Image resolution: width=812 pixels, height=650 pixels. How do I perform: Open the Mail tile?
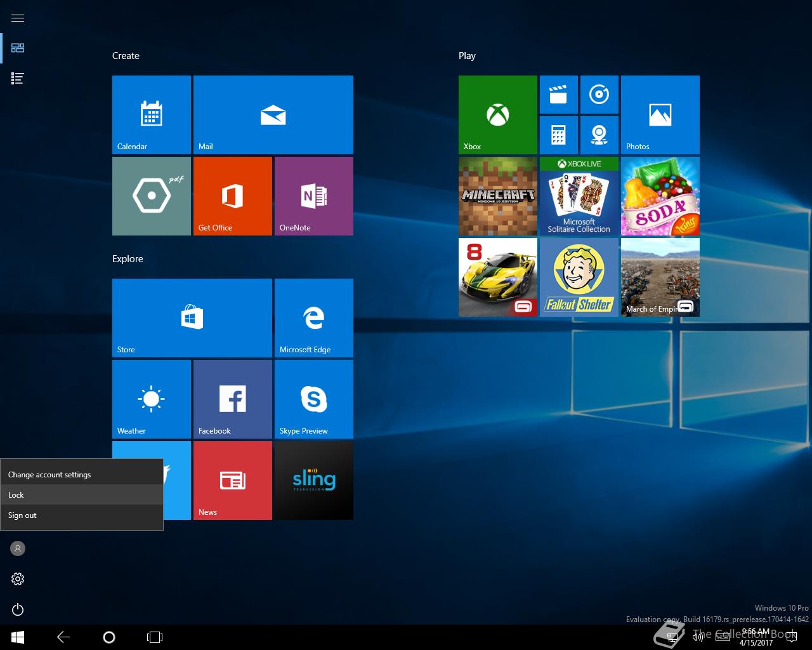[x=273, y=115]
